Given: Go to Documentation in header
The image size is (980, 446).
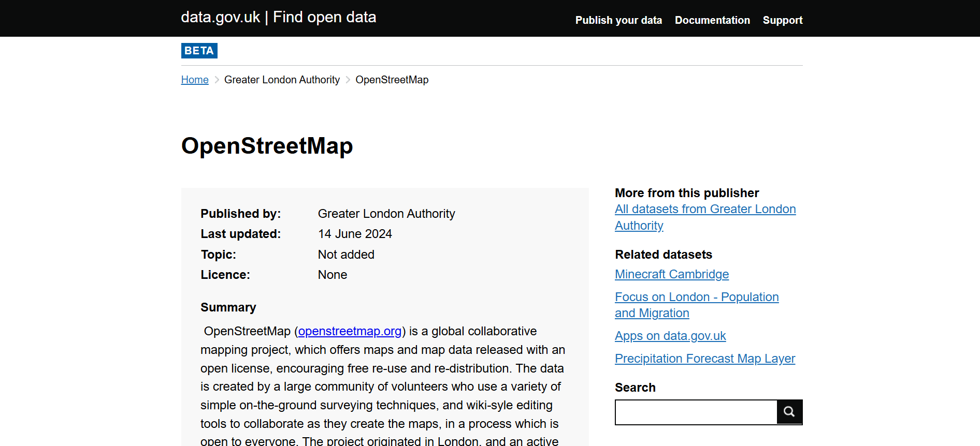Looking at the screenshot, I should pyautogui.click(x=712, y=20).
